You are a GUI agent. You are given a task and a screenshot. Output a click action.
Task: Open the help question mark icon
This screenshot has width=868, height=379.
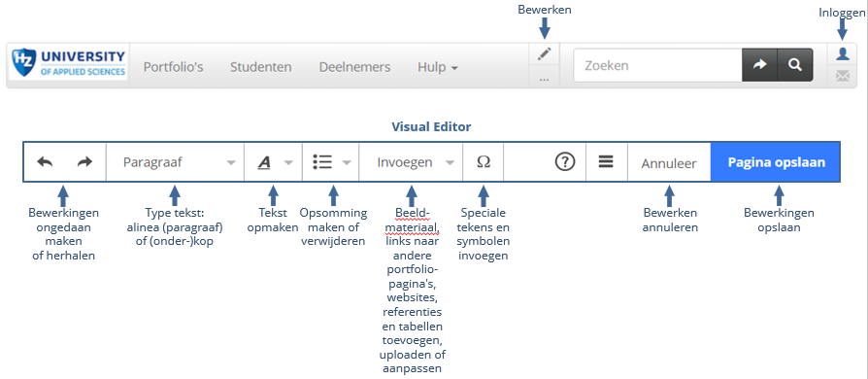click(565, 161)
